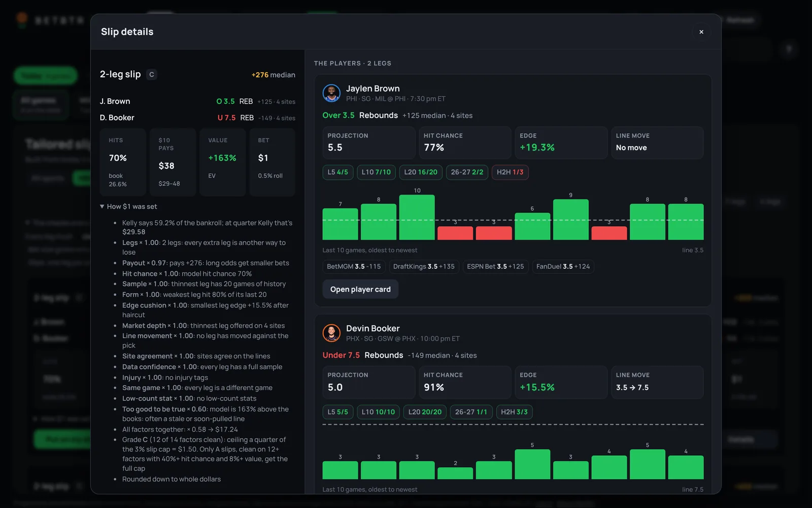Click the 'THE PLAYERS · 2 LEGS' header
The height and width of the screenshot is (508, 812).
click(x=353, y=63)
